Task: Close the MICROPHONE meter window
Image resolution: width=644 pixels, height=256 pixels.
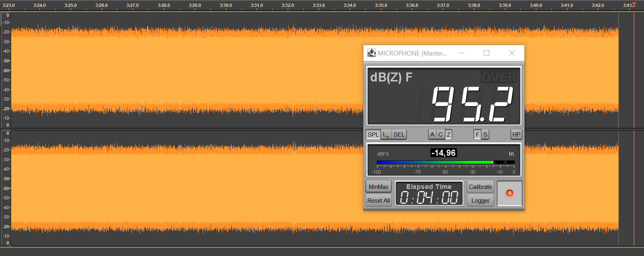Action: (512, 53)
